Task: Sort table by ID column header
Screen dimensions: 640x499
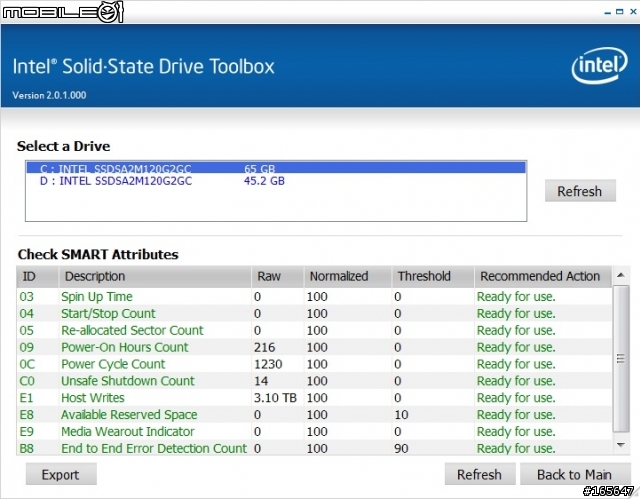Action: [x=36, y=277]
